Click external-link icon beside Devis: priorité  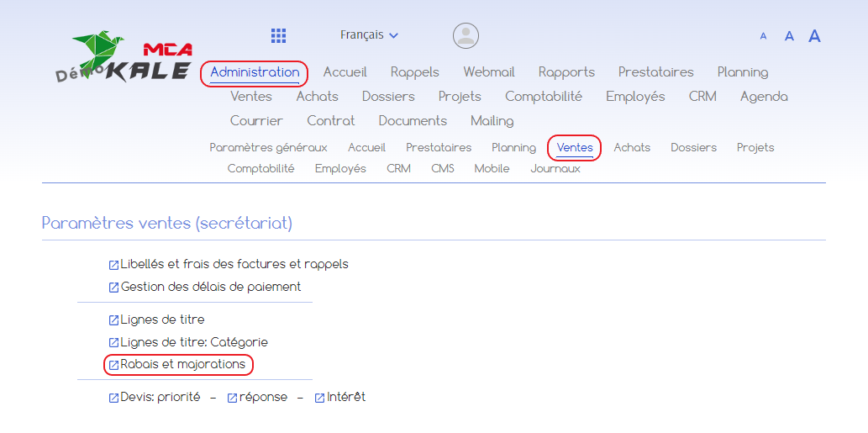point(113,399)
